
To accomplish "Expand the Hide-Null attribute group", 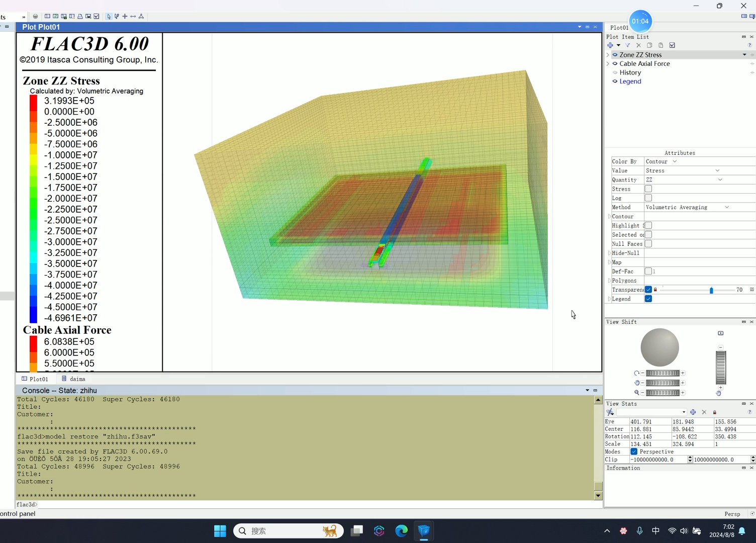I will (x=609, y=253).
